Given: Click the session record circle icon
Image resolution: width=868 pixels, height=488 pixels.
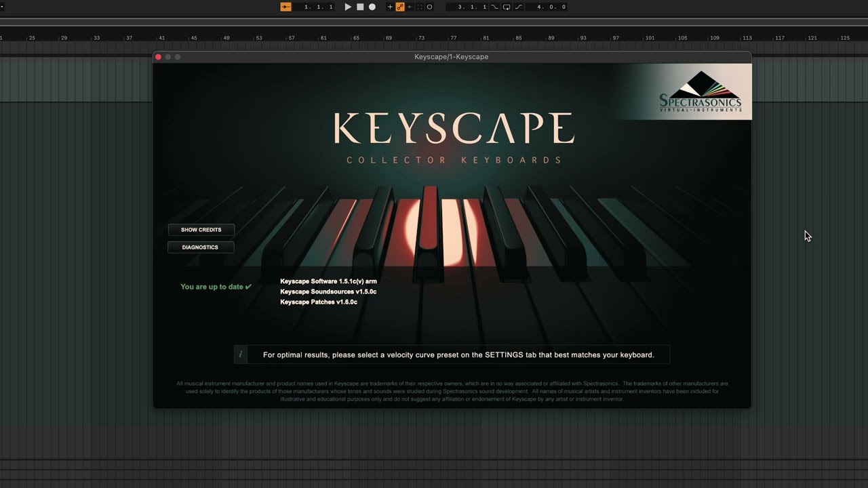Looking at the screenshot, I should click(x=429, y=7).
